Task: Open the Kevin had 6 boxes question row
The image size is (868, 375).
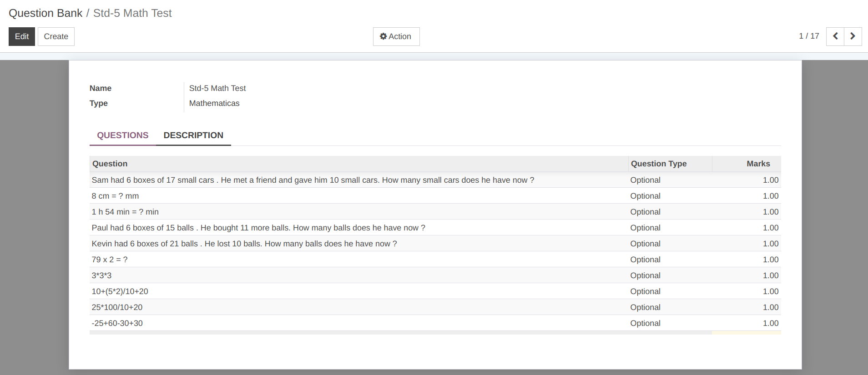Action: (435, 244)
